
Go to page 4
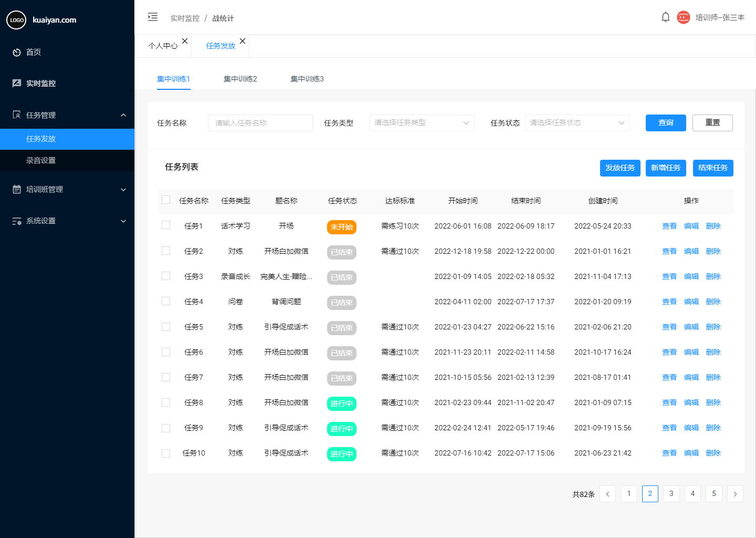[692, 494]
